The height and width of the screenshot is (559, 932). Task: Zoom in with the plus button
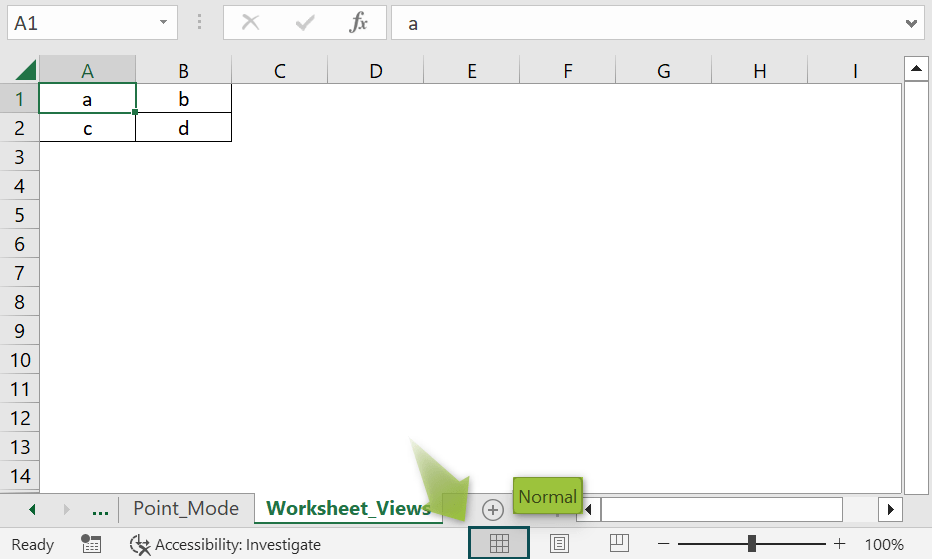839,544
